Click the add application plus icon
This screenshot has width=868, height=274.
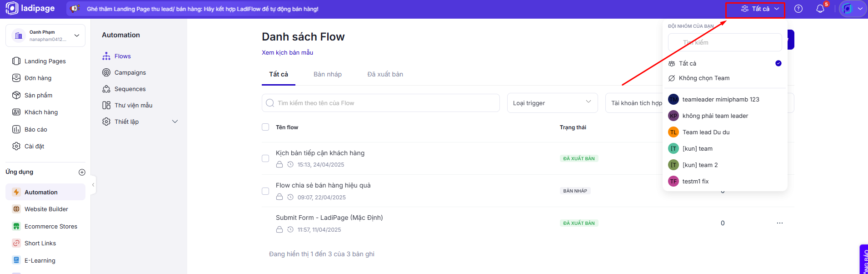click(x=82, y=172)
